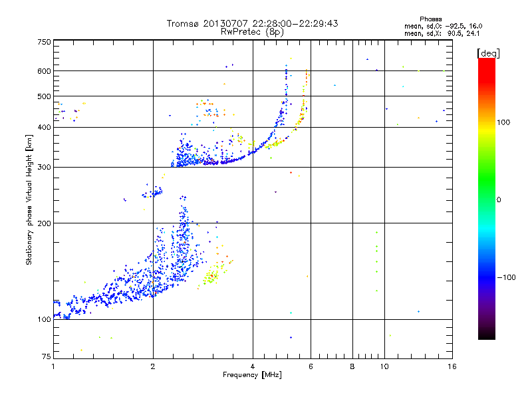Click the 'Frequency [MHz]' axis title
The width and height of the screenshot is (532, 399).
252,375
